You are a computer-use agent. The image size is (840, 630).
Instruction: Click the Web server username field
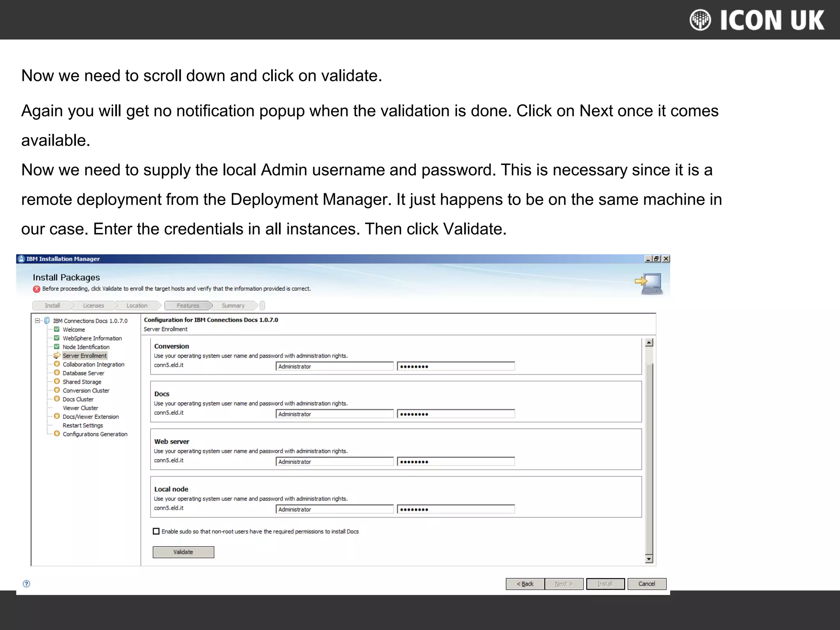point(335,461)
